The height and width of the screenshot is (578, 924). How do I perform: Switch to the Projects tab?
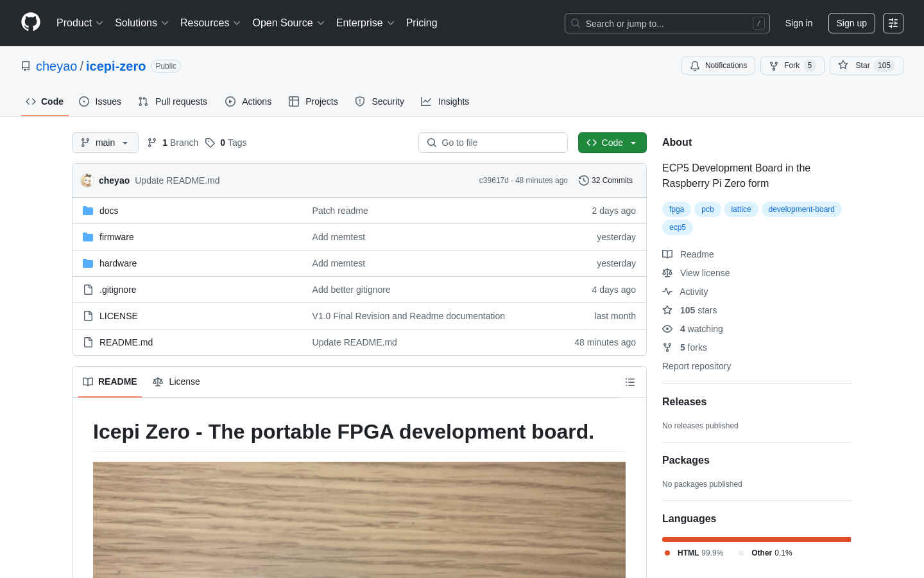click(x=313, y=101)
